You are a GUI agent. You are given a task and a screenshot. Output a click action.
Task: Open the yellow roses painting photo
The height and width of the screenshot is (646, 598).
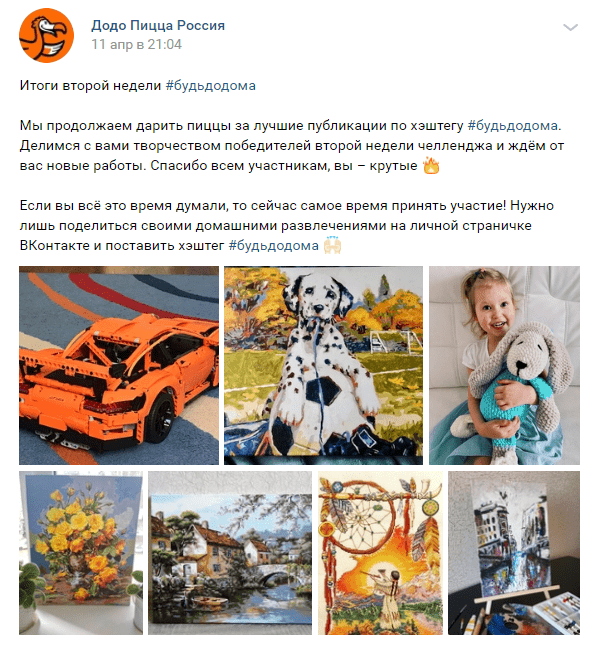pyautogui.click(x=81, y=553)
